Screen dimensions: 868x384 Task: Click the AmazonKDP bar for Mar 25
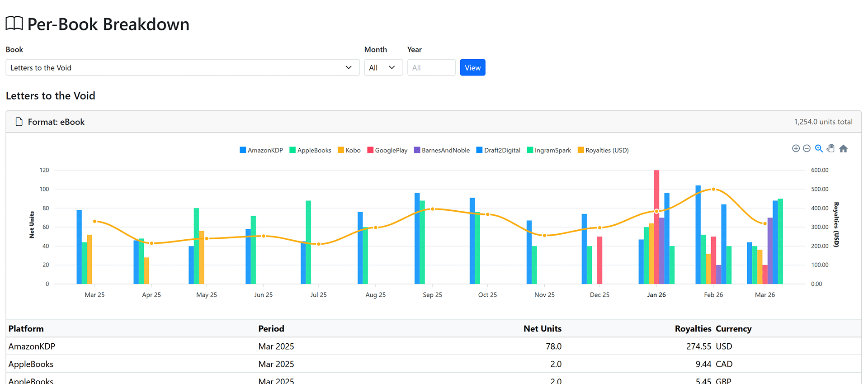[x=79, y=247]
